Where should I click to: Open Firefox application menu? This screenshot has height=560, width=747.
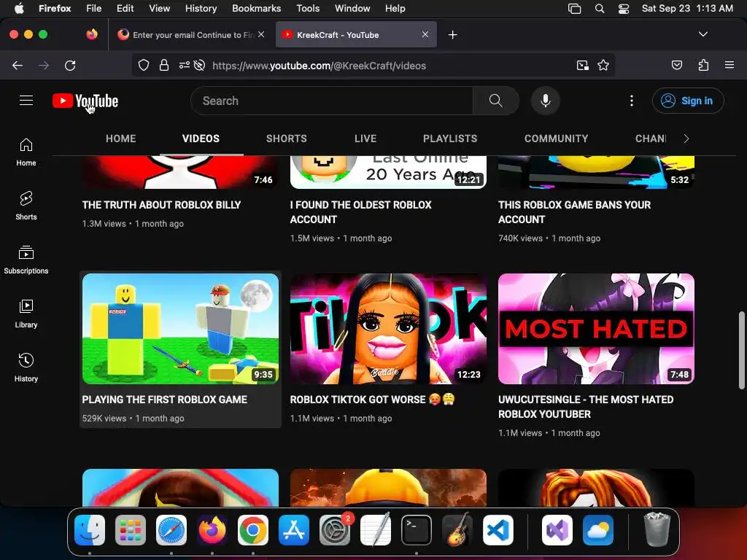tap(729, 65)
